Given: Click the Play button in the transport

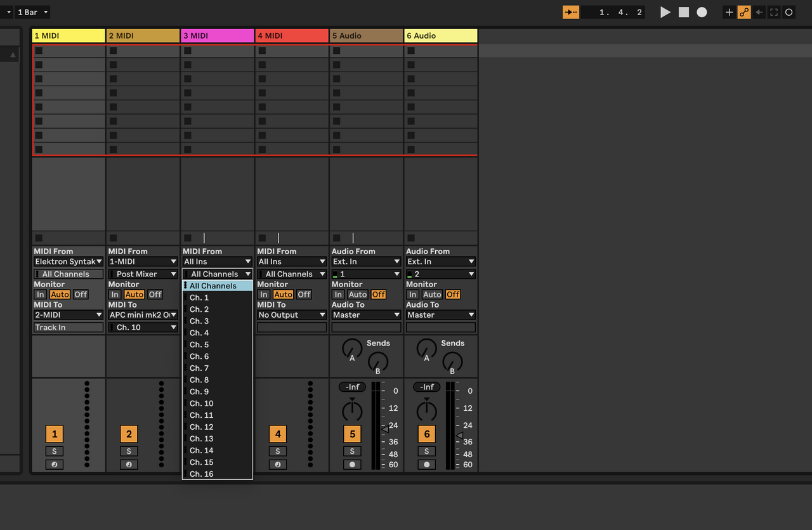Looking at the screenshot, I should (665, 12).
